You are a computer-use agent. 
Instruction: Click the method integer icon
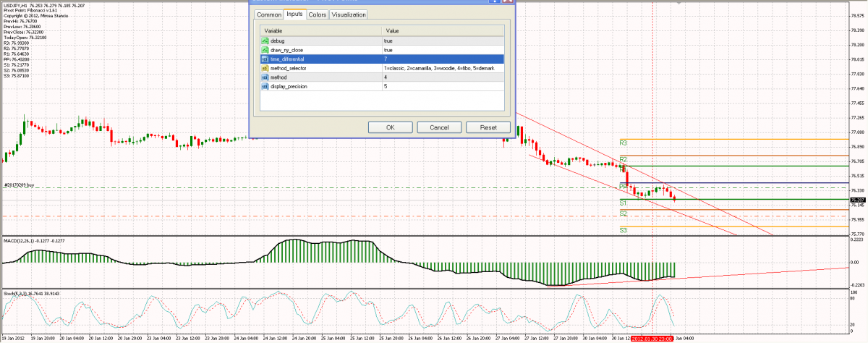(x=265, y=77)
